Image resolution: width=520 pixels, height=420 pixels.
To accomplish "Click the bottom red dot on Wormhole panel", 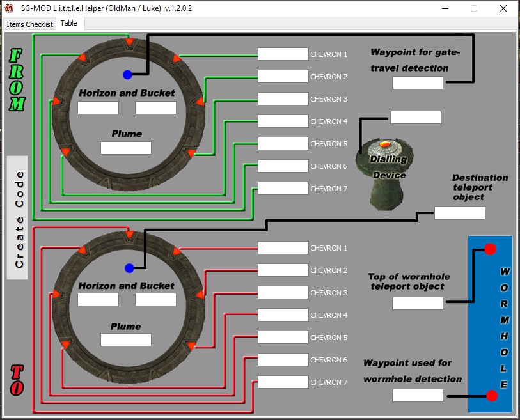I will click(x=492, y=396).
